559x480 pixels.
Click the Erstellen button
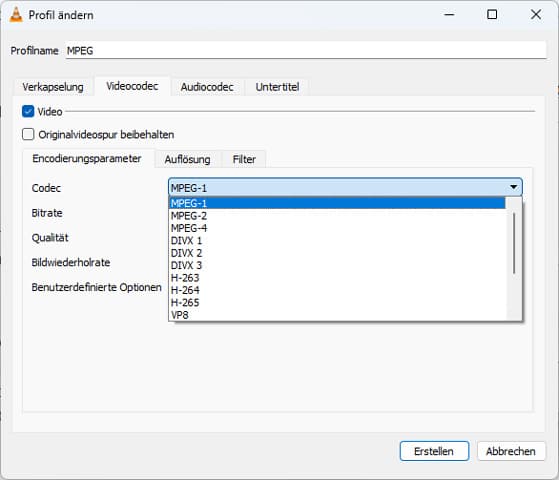pos(434,451)
